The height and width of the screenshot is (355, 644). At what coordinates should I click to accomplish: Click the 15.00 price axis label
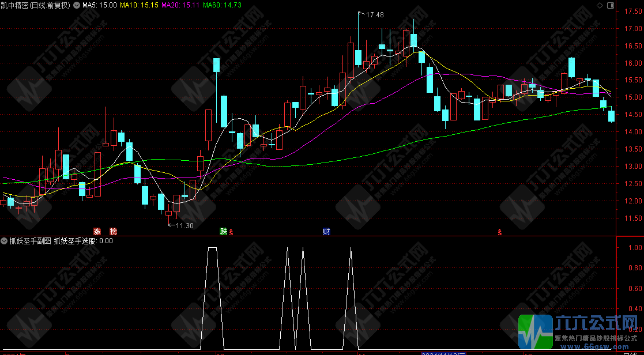(632, 97)
